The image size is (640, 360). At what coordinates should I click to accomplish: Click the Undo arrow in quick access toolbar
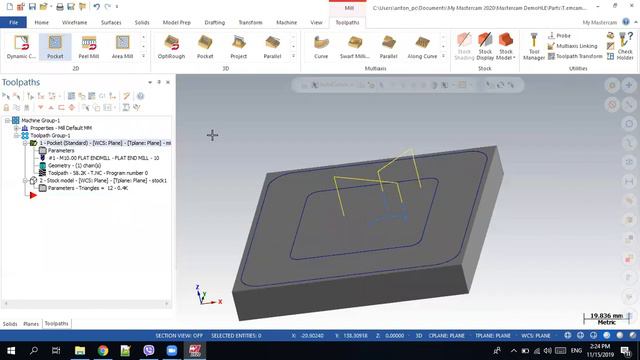click(96, 7)
